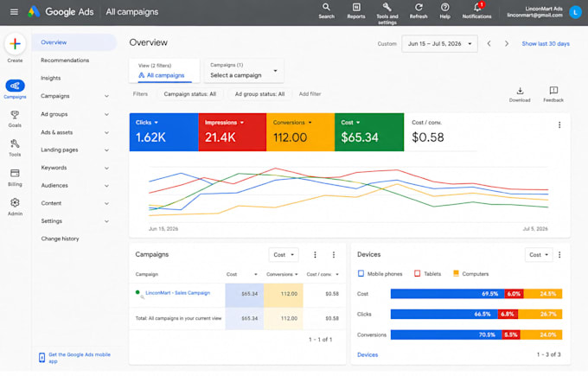The height and width of the screenshot is (376, 588).
Task: Toggle Computers legend checkbox
Action: pos(456,273)
